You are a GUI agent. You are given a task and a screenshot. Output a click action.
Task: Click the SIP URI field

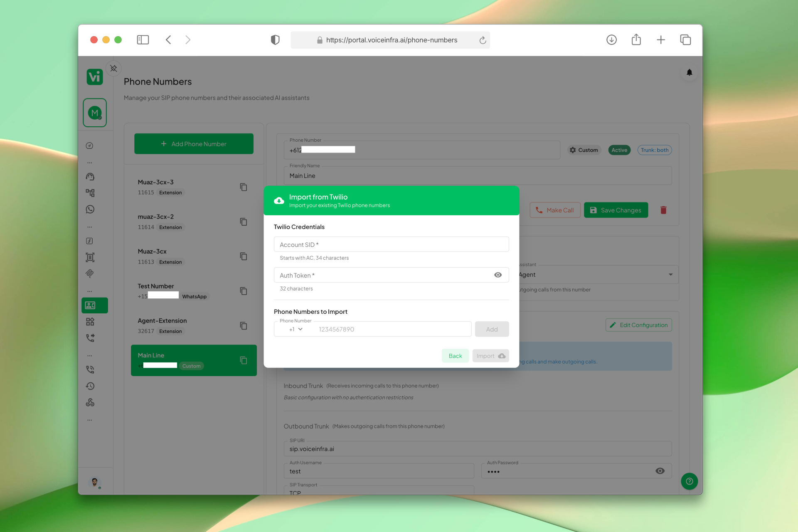pos(478,449)
